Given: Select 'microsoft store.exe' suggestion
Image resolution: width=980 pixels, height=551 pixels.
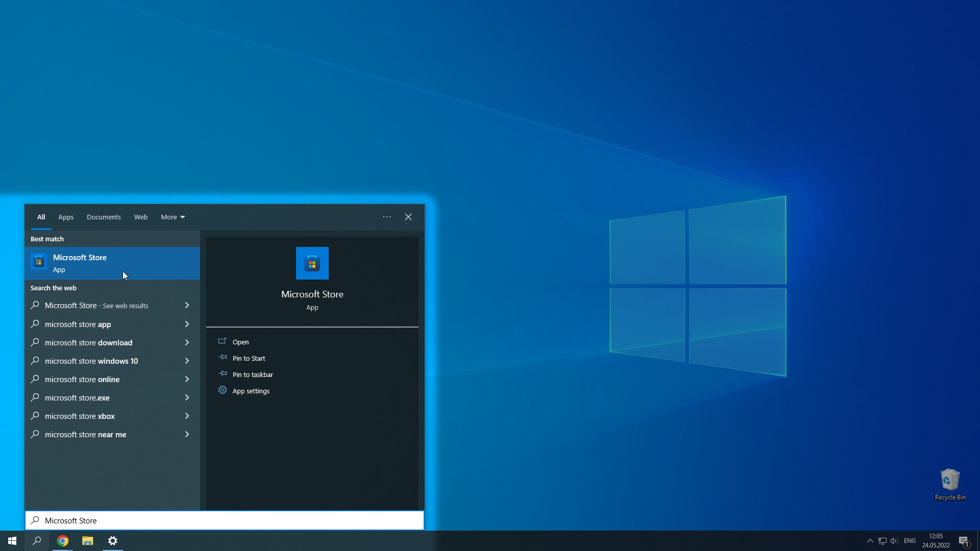Looking at the screenshot, I should click(x=112, y=397).
